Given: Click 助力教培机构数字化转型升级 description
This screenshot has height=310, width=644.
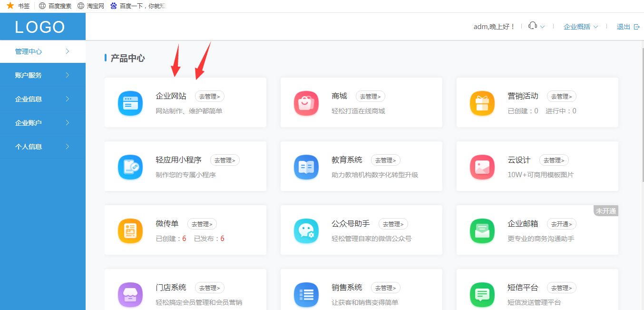Looking at the screenshot, I should pyautogui.click(x=375, y=175).
